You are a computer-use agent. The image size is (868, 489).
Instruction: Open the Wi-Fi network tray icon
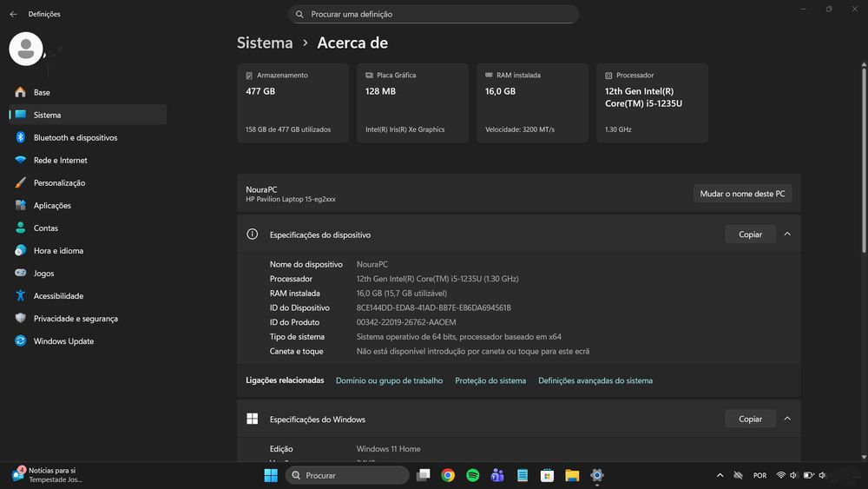780,475
